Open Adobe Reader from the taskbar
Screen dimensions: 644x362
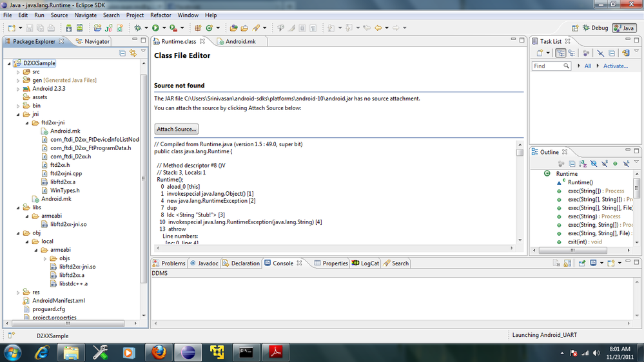coord(276,352)
